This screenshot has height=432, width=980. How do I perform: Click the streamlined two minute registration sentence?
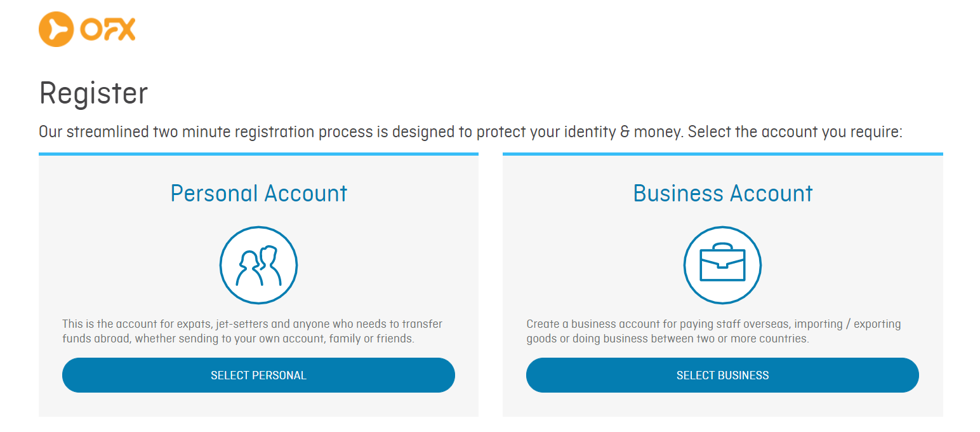(470, 132)
